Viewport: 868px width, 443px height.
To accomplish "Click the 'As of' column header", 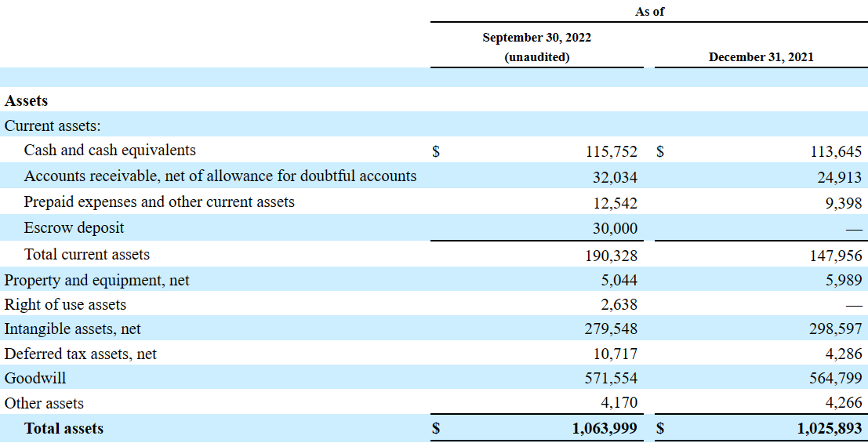I will 649,11.
